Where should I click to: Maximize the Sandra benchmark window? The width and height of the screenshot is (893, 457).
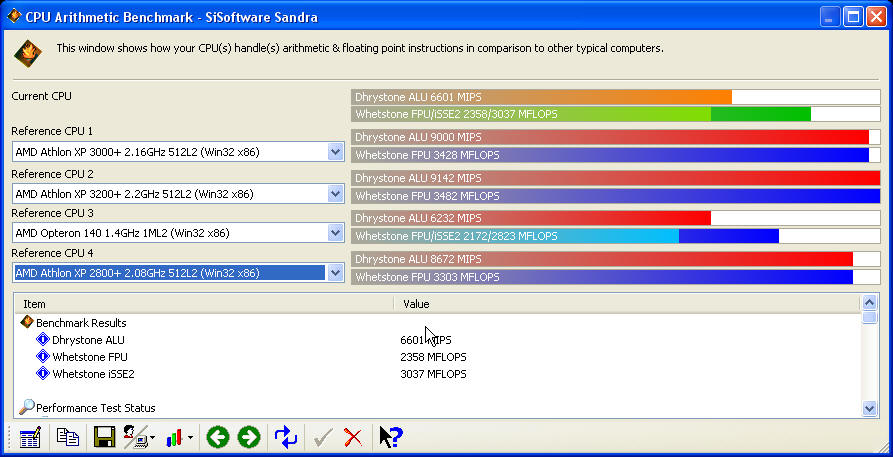click(x=854, y=17)
